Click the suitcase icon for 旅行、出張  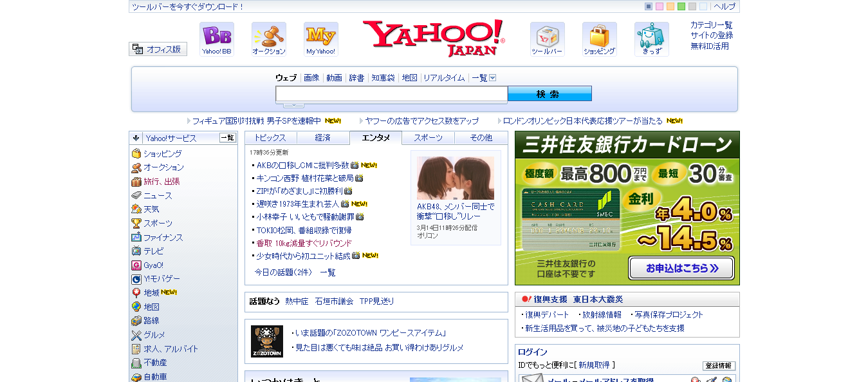(136, 182)
